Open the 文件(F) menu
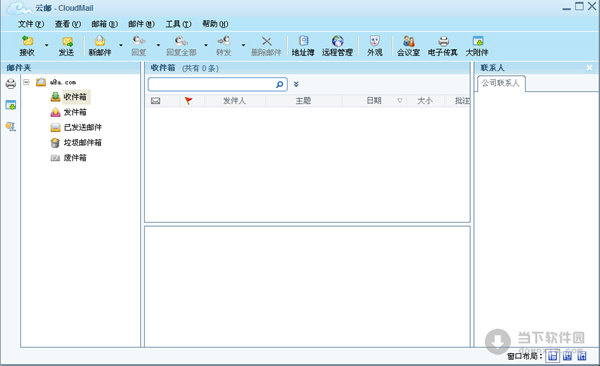This screenshot has height=366, width=600. point(31,24)
